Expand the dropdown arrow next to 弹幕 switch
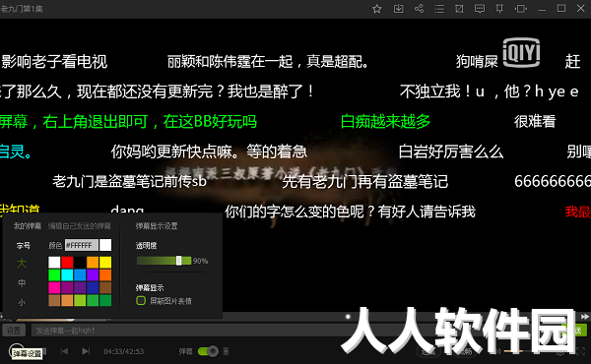The width and height of the screenshot is (591, 364). coord(226,351)
